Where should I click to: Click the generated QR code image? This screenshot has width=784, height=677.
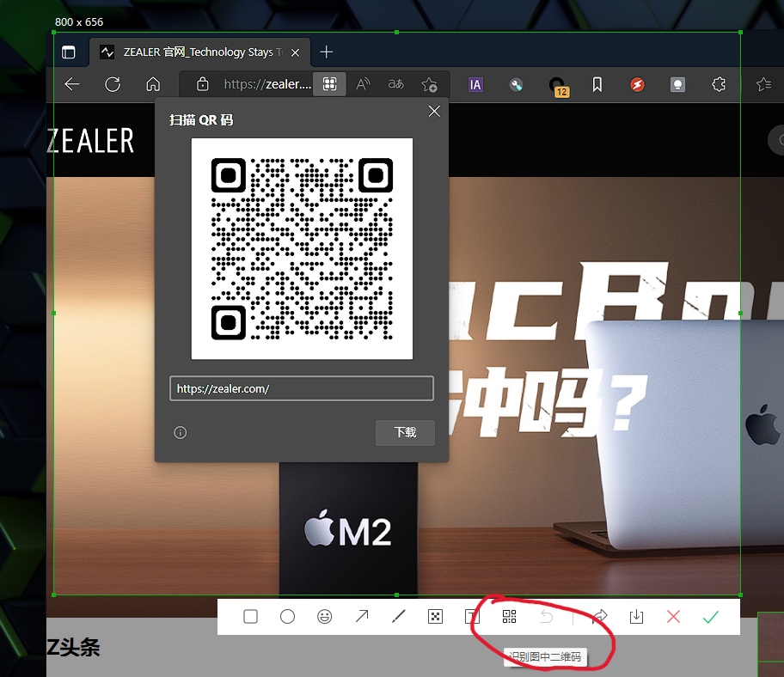point(302,249)
